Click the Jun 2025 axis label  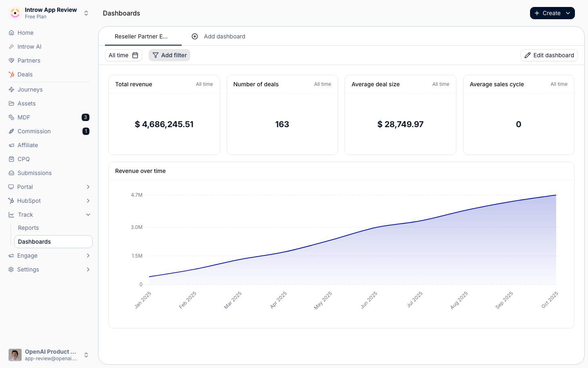point(369,300)
